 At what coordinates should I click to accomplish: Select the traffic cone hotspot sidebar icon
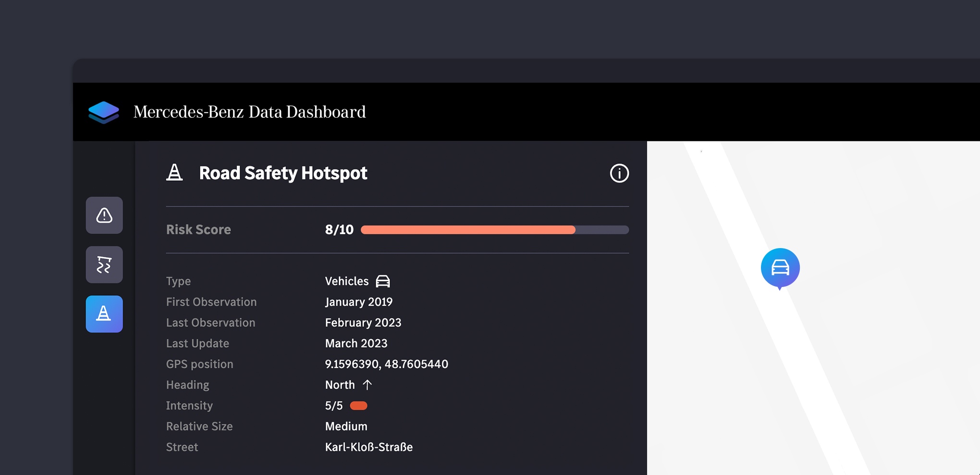(x=104, y=314)
